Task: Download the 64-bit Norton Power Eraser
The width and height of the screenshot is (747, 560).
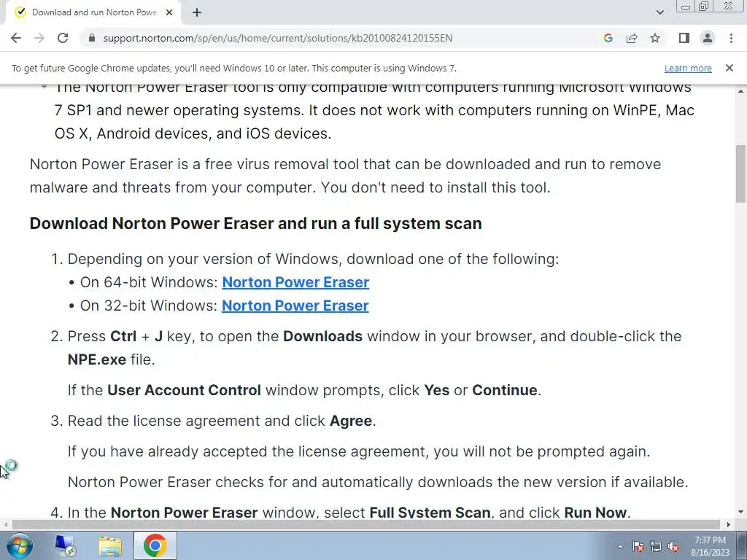Action: (x=295, y=282)
